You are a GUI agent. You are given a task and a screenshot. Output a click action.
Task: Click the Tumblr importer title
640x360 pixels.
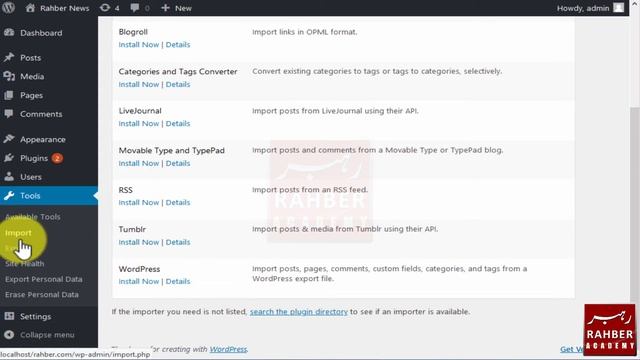(x=132, y=229)
